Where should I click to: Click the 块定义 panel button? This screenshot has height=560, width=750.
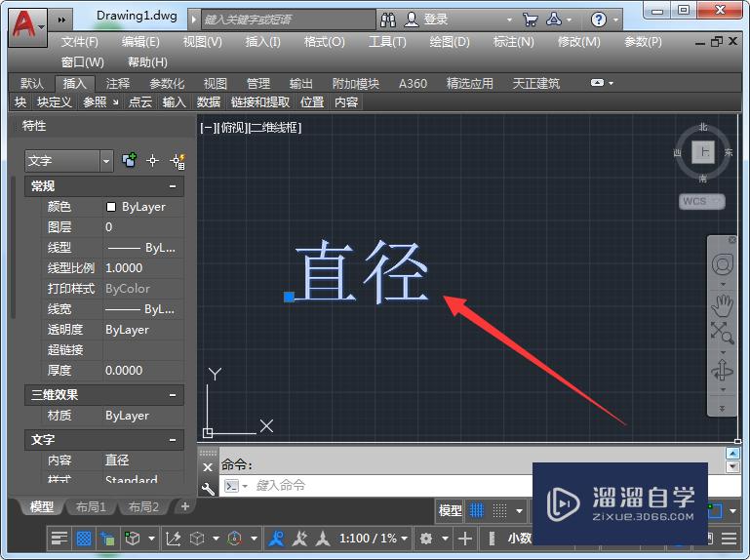[x=54, y=101]
